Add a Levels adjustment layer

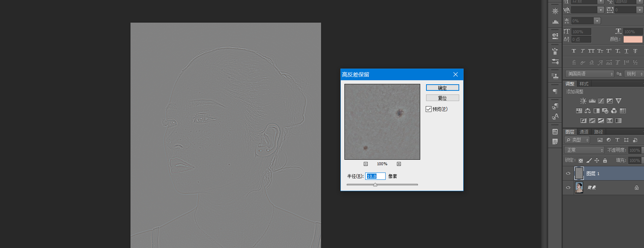point(592,101)
